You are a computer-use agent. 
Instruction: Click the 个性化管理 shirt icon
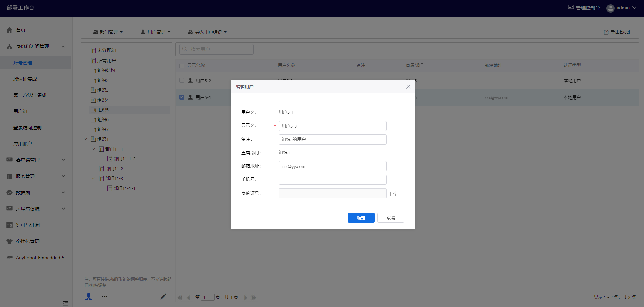click(9, 241)
